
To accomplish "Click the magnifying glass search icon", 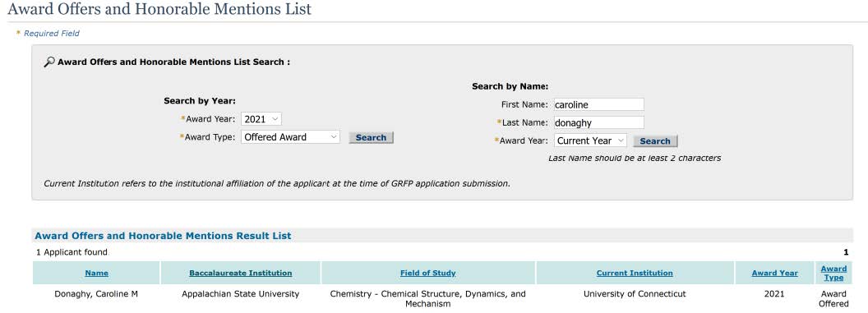I will 49,62.
